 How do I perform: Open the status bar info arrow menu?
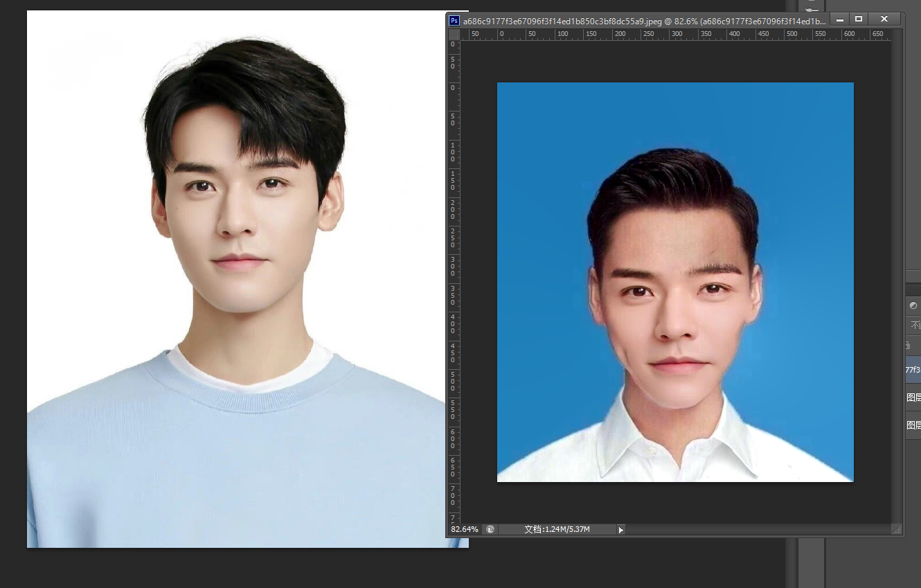coord(620,530)
